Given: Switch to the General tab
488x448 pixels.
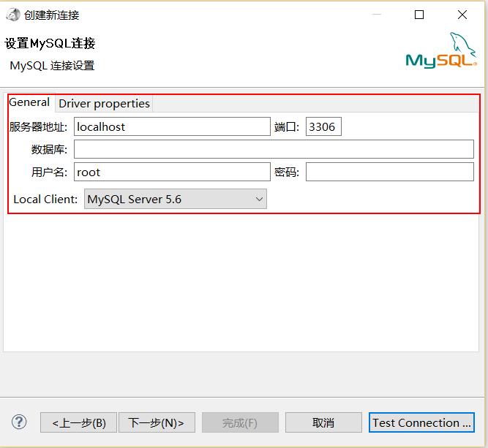Looking at the screenshot, I should pos(29,102).
